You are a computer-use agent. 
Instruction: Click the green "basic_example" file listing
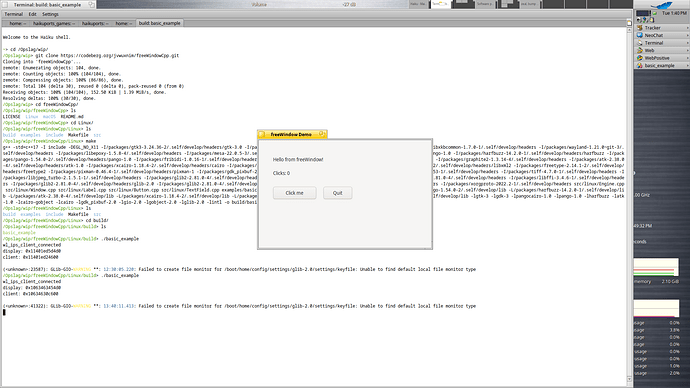coord(19,233)
